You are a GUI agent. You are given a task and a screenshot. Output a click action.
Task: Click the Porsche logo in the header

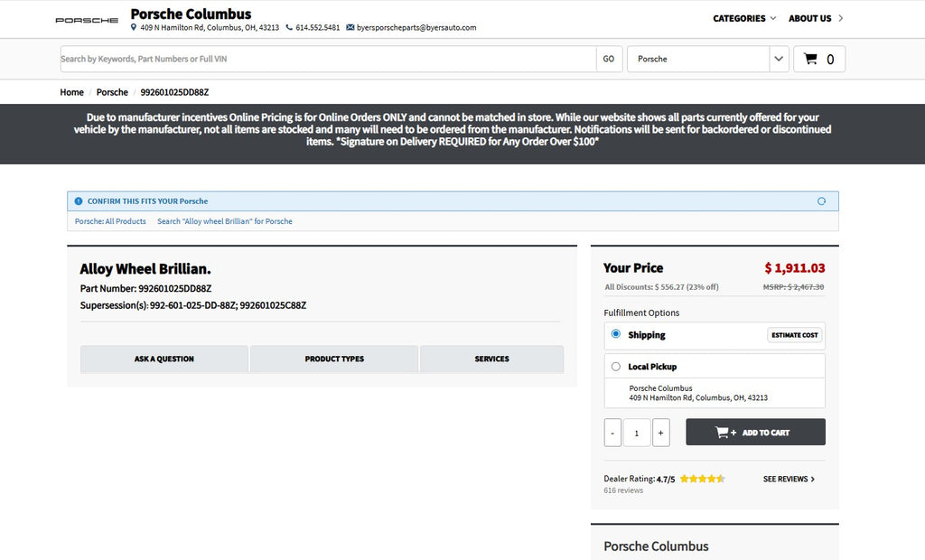pyautogui.click(x=87, y=20)
